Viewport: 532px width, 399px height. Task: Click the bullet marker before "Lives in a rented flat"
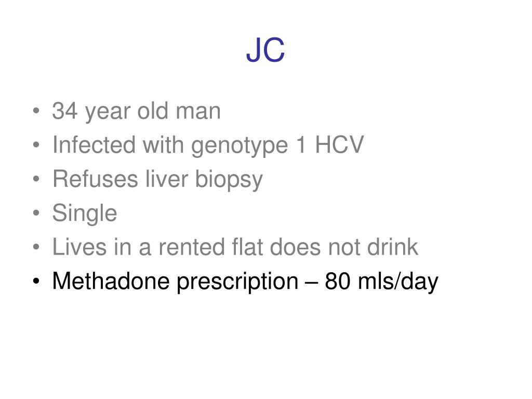click(x=36, y=247)
